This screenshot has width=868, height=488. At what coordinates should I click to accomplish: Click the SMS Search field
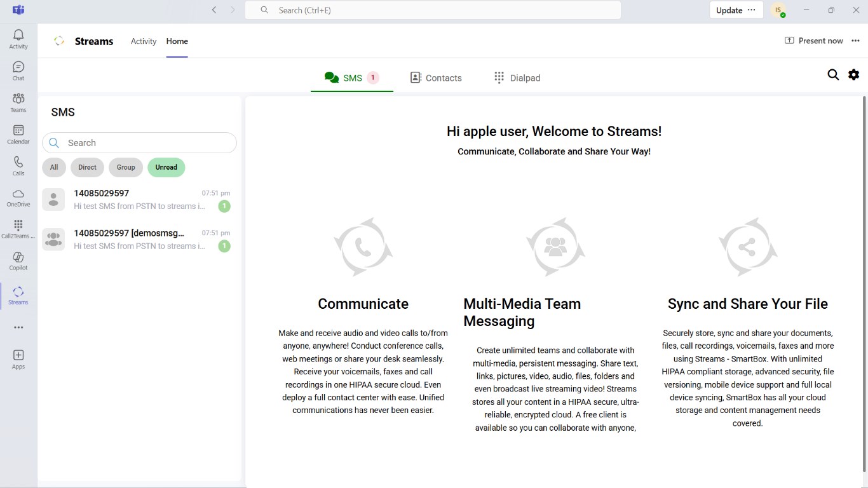pyautogui.click(x=139, y=143)
